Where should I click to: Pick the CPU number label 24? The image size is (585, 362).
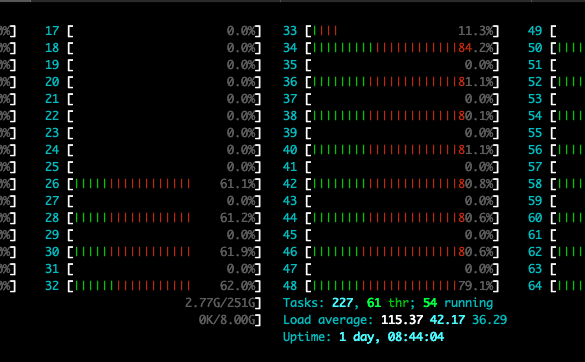52,150
